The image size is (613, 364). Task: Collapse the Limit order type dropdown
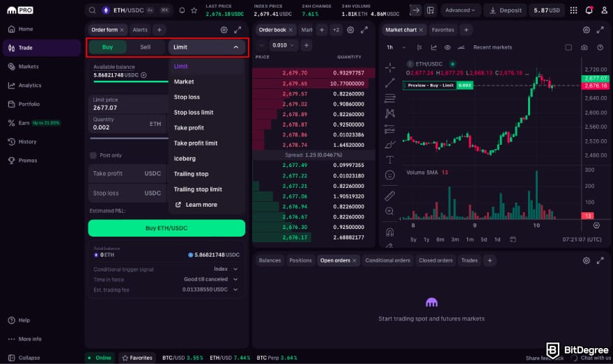pos(207,47)
